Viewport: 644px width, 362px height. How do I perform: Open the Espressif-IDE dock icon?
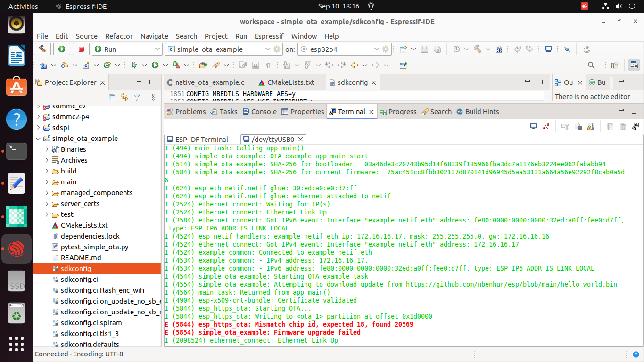[x=17, y=248]
